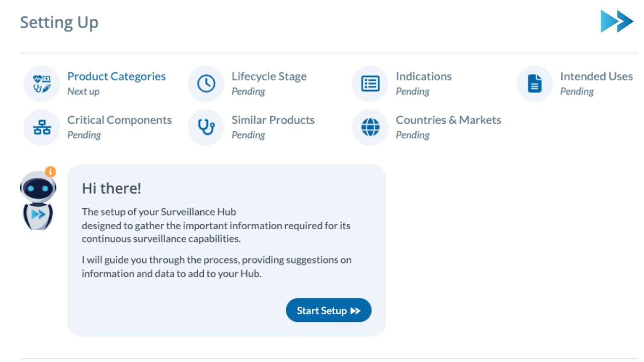The width and height of the screenshot is (644, 362).
Task: Open the Indications step label
Action: click(424, 76)
